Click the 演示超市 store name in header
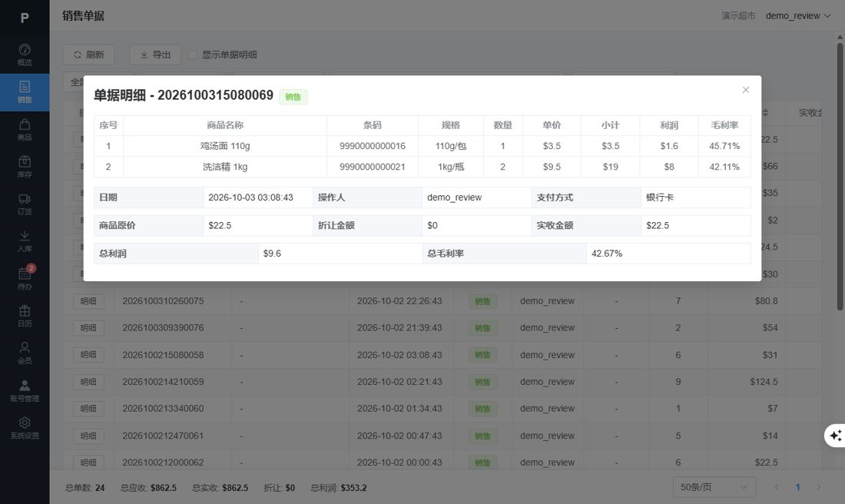Viewport: 845px width, 504px height. 738,15
